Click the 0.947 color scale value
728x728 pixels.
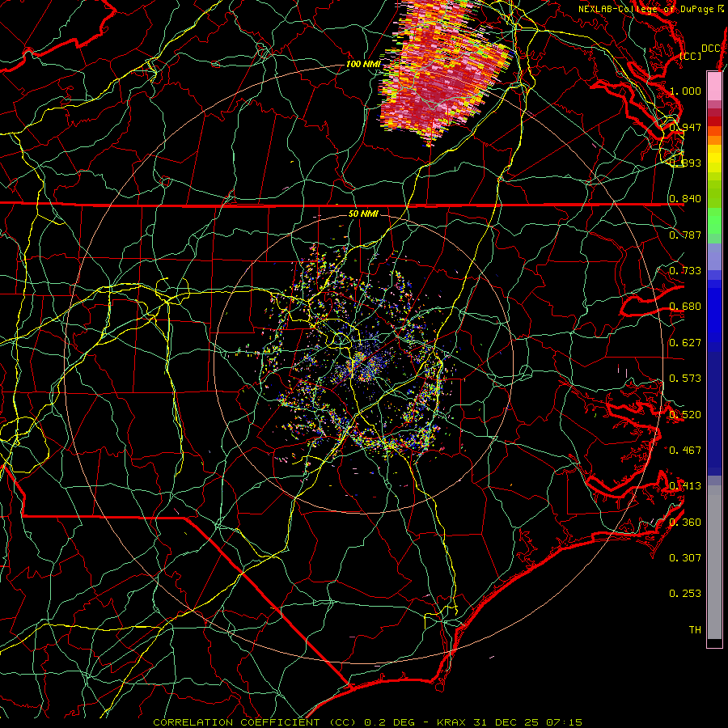pyautogui.click(x=685, y=127)
